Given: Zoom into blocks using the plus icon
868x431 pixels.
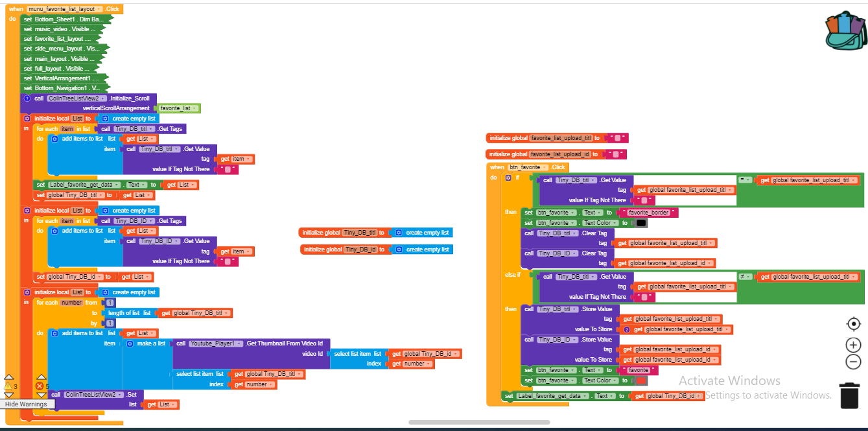Looking at the screenshot, I should [853, 345].
